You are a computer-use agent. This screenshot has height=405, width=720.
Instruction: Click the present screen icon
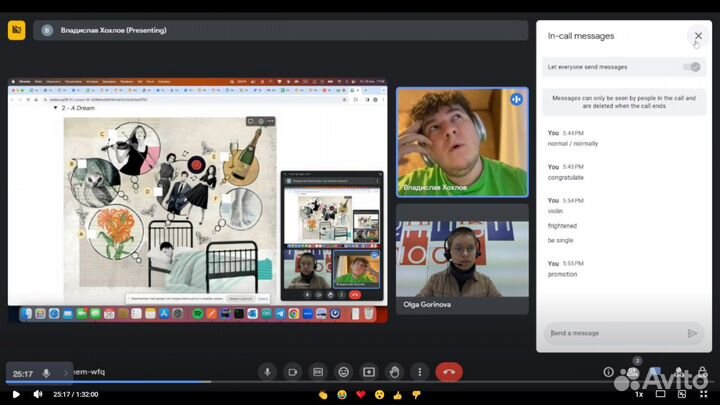point(369,372)
